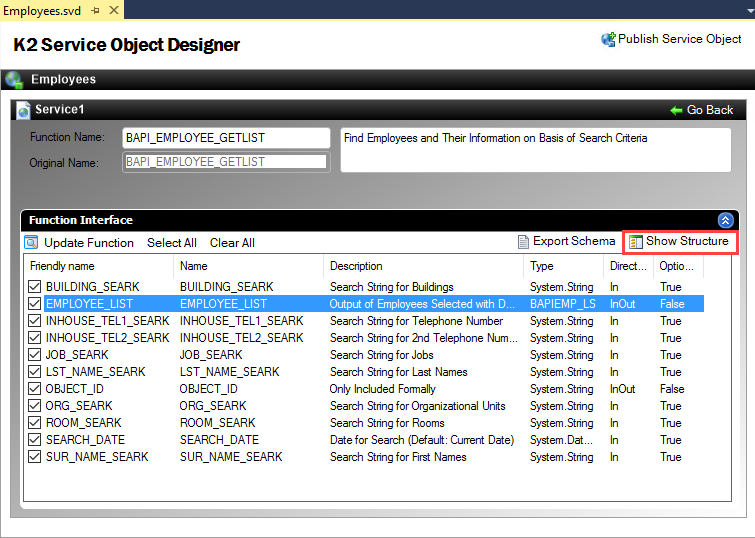Click InOut direction of OBJECT_ID
The height and width of the screenshot is (538, 755).
pos(623,389)
